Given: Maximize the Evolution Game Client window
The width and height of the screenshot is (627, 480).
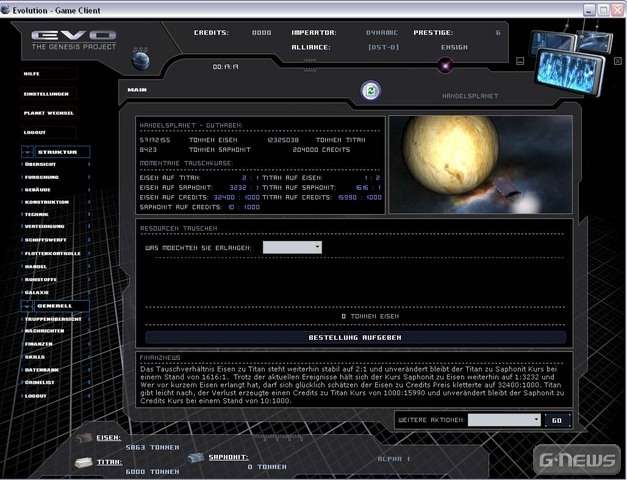Looking at the screenshot, I should [603, 10].
